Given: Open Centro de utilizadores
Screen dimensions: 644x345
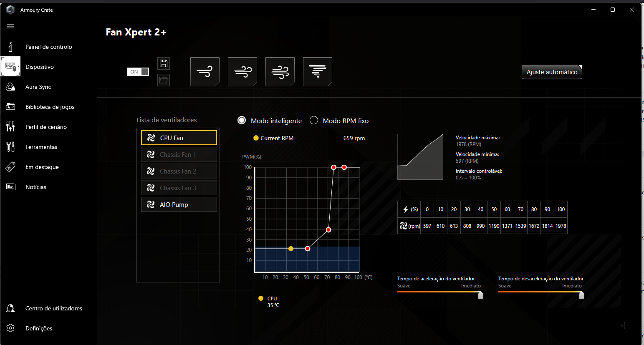Looking at the screenshot, I should pos(53,308).
